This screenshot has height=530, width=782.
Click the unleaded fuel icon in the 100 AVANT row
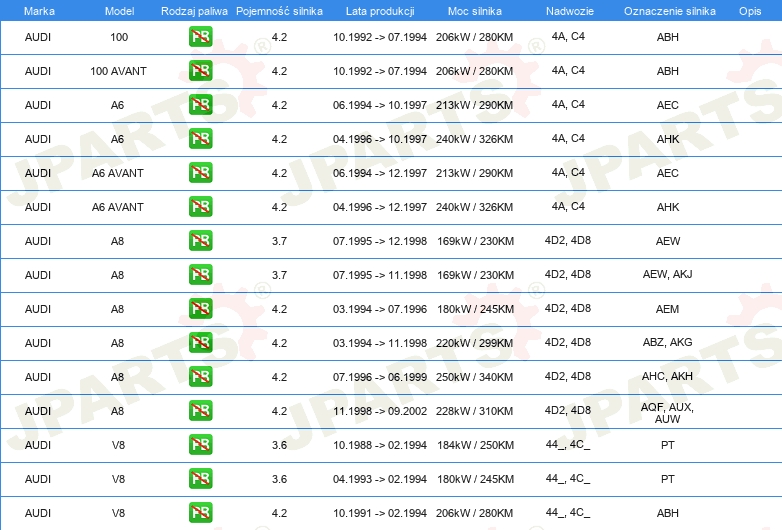click(x=200, y=71)
